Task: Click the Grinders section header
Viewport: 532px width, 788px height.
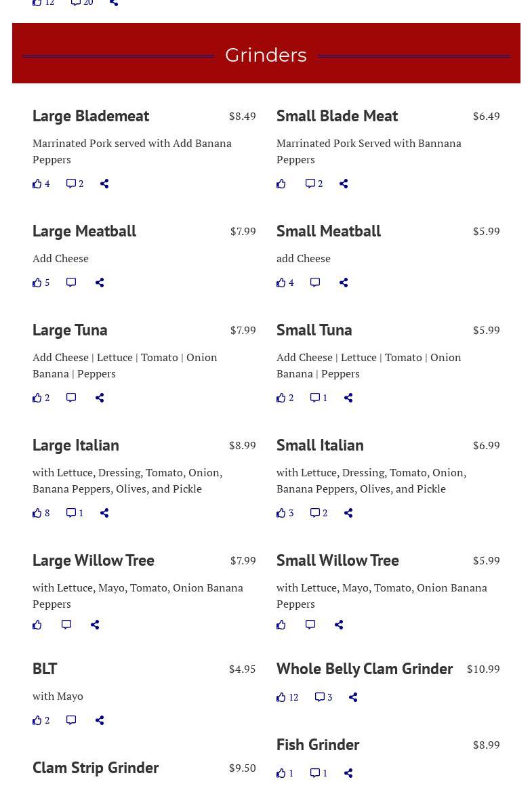Action: tap(266, 55)
